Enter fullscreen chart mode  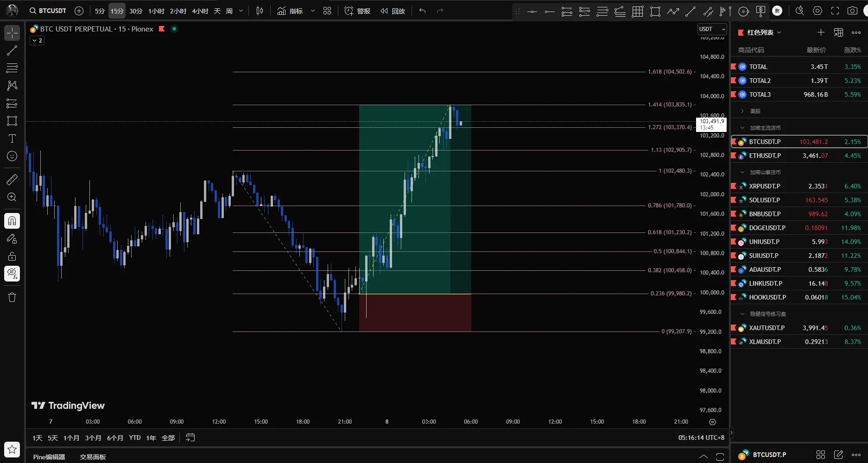point(835,11)
